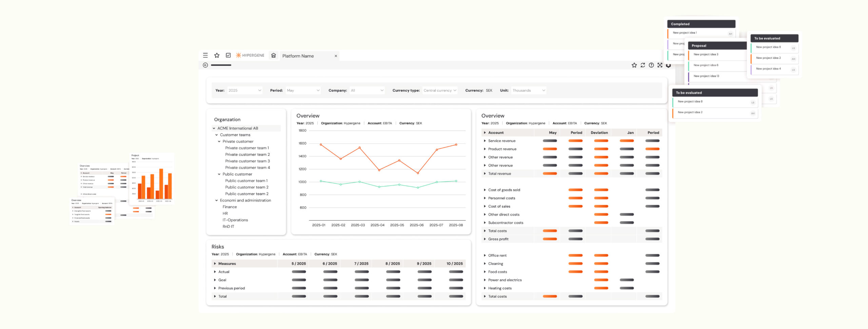
Task: Go to the home page icon
Action: [274, 55]
